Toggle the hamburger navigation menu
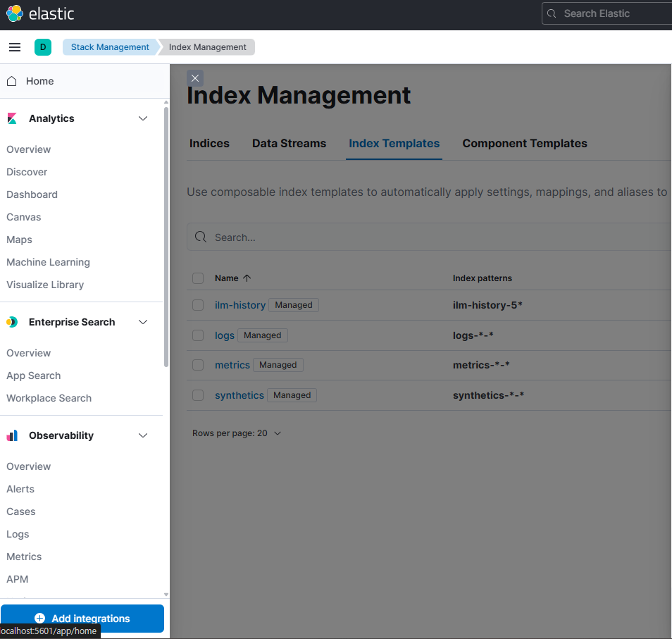672x639 pixels. tap(15, 47)
